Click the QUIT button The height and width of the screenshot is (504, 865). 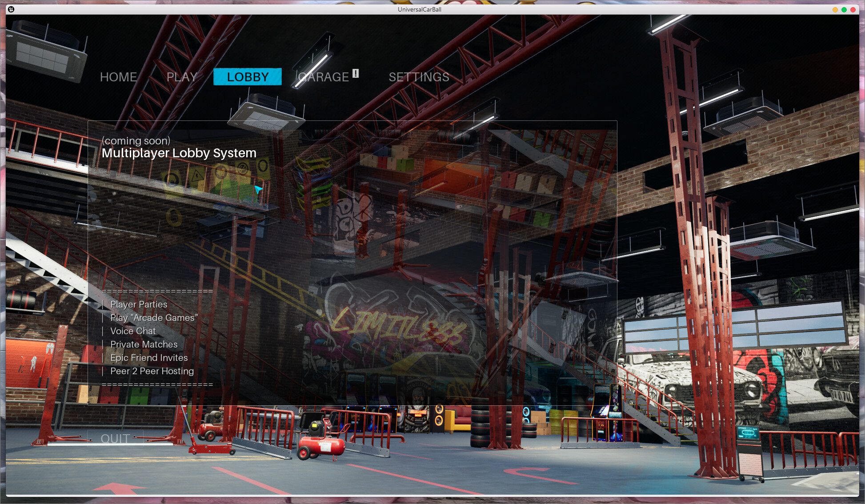(116, 438)
